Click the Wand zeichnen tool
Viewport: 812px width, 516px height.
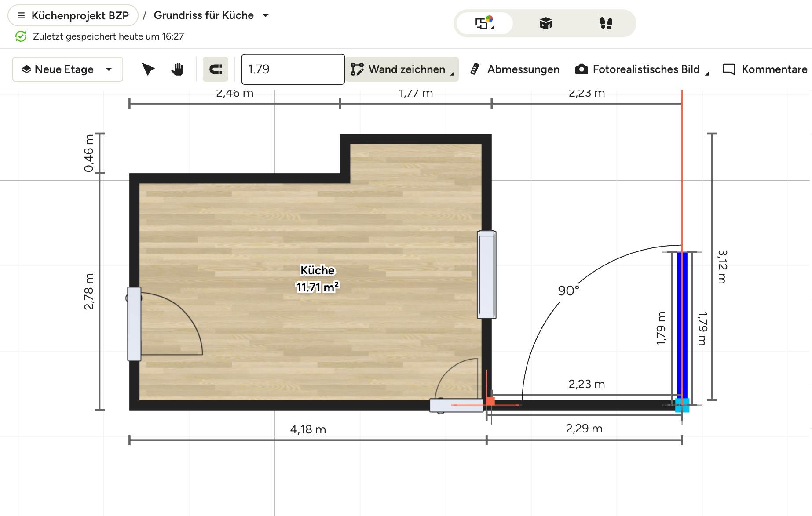pyautogui.click(x=398, y=69)
